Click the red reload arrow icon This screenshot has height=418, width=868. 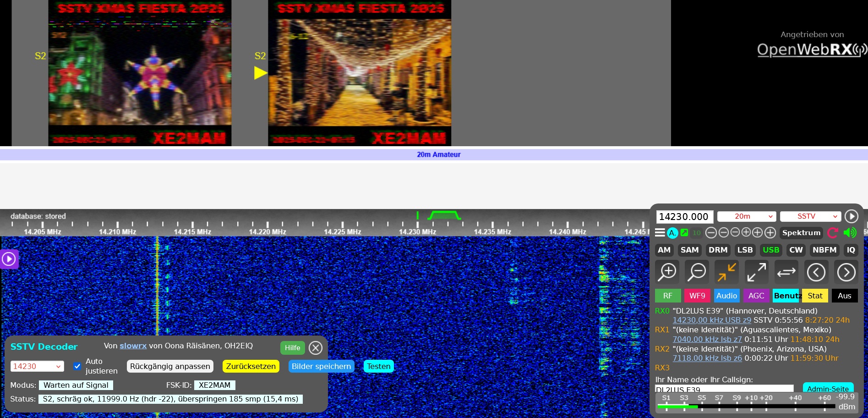(833, 233)
